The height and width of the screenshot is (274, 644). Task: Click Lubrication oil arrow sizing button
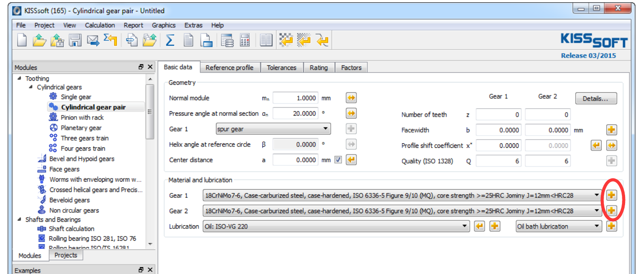[479, 226]
